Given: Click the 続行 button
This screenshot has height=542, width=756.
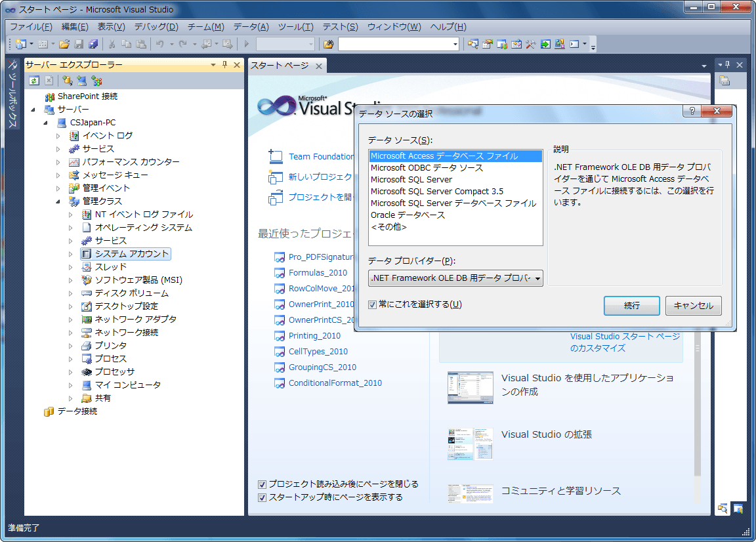Looking at the screenshot, I should click(x=631, y=306).
